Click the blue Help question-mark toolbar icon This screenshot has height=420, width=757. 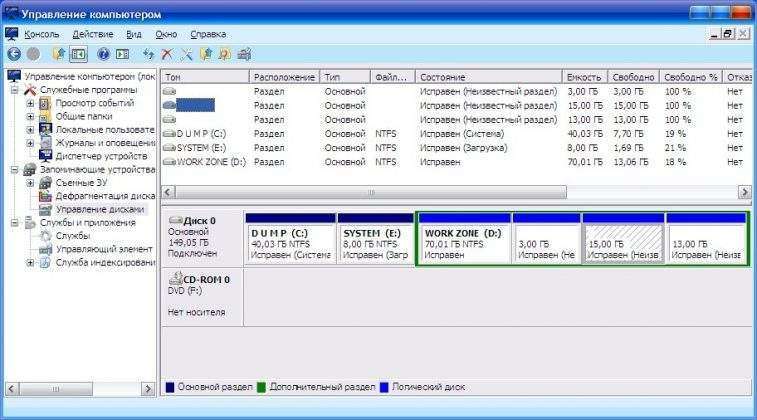[x=103, y=54]
